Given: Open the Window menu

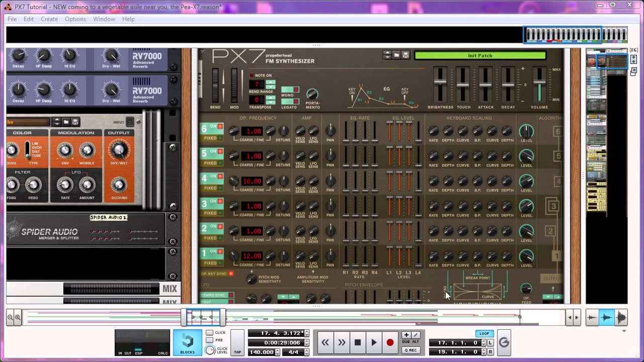Looking at the screenshot, I should (104, 19).
